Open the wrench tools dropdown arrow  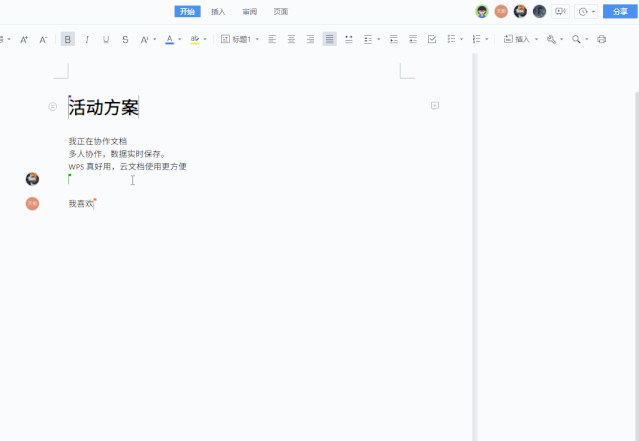[x=562, y=40]
